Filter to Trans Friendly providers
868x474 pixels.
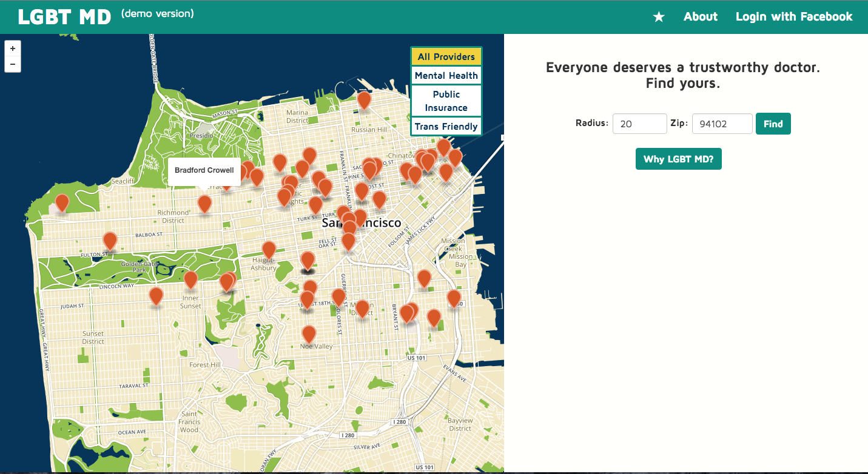446,127
